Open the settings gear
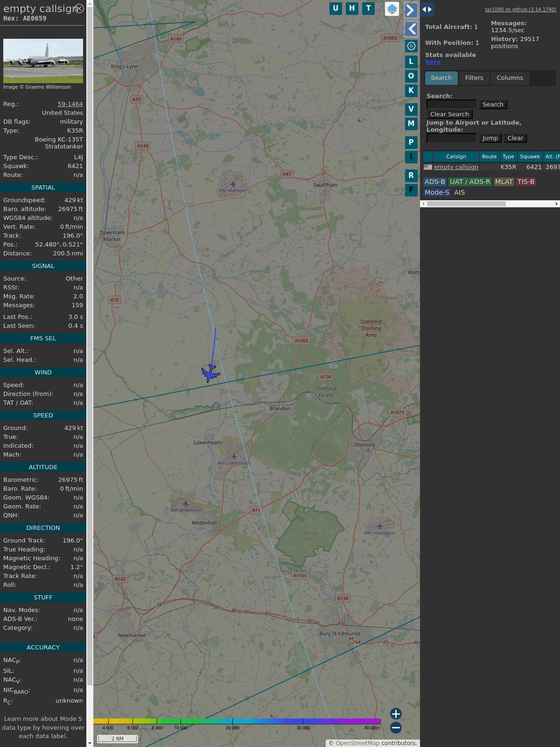The width and height of the screenshot is (560, 747). 411,46
